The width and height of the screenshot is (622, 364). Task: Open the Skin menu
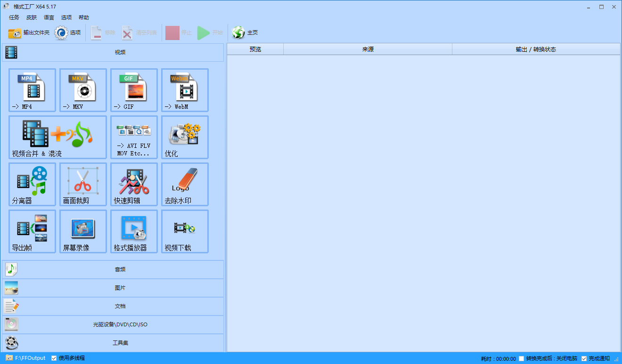[x=32, y=17]
